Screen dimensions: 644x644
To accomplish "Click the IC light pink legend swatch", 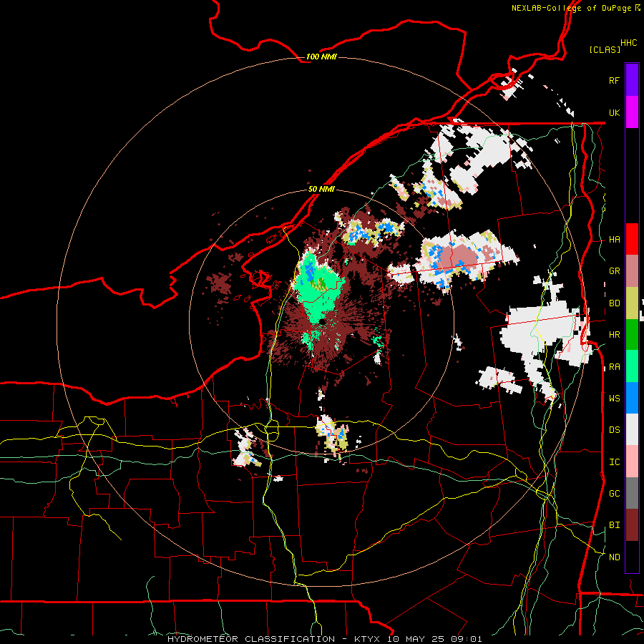I will (632, 462).
